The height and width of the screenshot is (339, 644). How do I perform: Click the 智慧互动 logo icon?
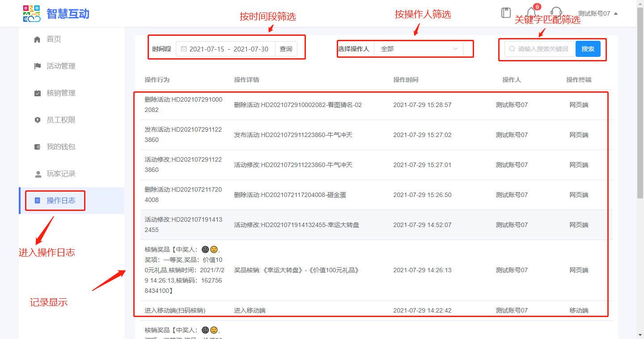point(32,13)
